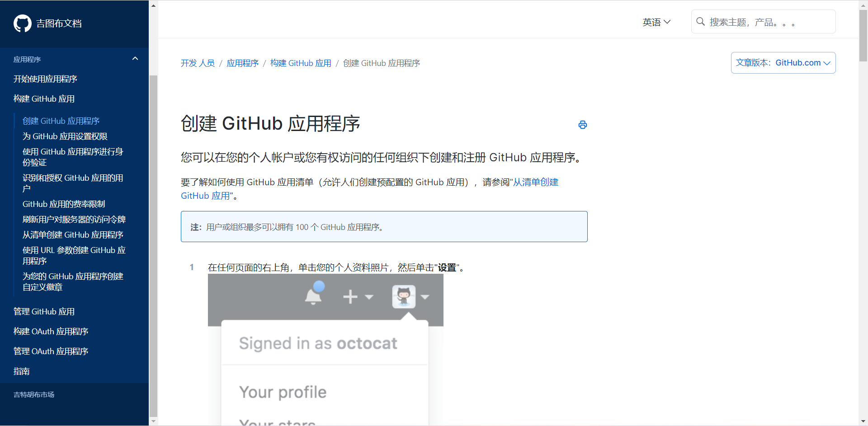Open 识别和授权 GitHub 应用的用户 item
This screenshot has width=868, height=426.
(x=73, y=183)
